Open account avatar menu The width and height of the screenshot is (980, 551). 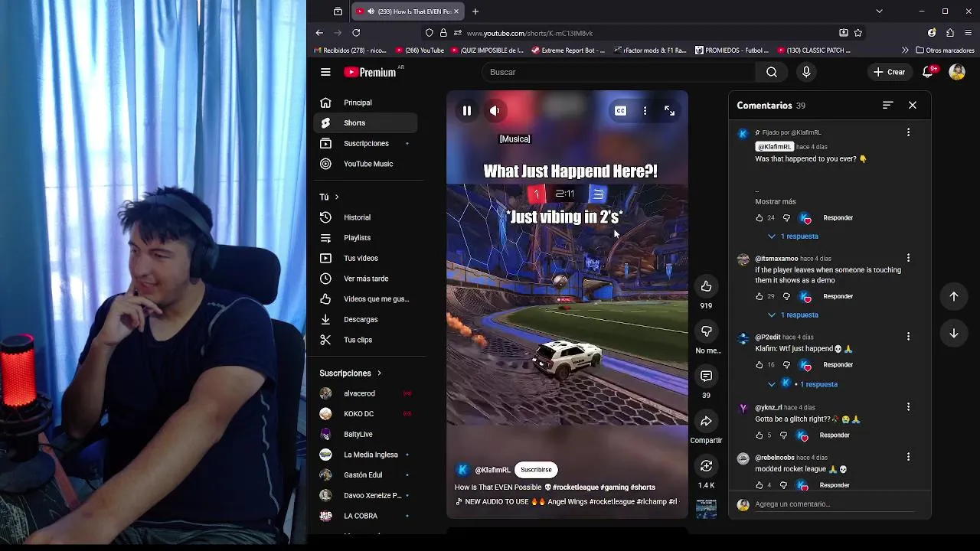pyautogui.click(x=957, y=72)
